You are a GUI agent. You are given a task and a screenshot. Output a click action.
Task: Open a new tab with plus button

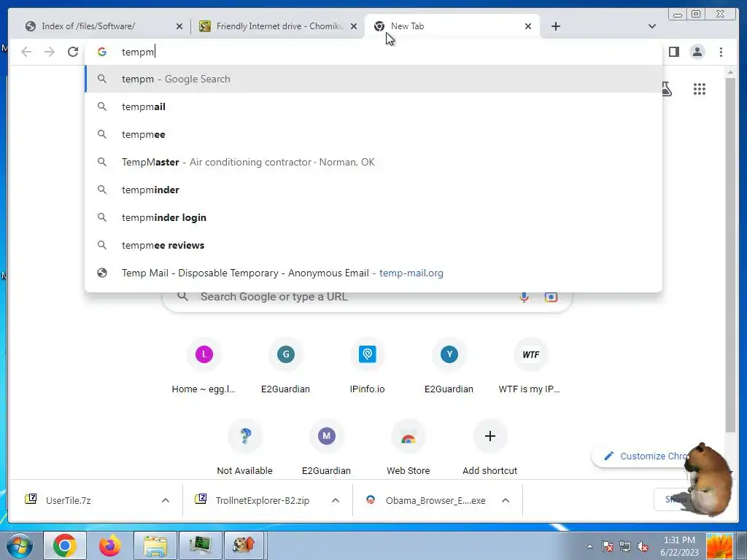tap(555, 26)
